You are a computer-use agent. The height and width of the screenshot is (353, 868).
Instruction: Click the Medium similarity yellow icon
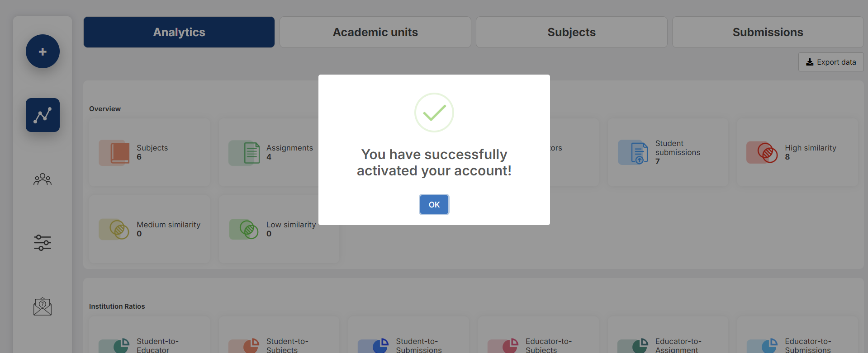[x=114, y=229]
